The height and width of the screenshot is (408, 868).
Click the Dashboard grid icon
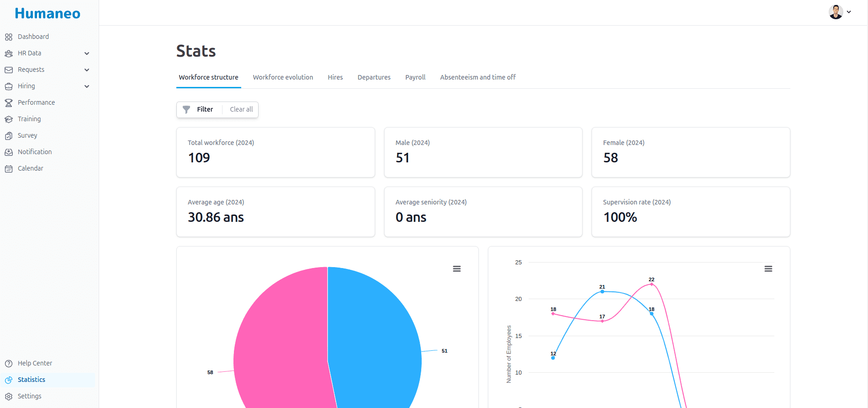click(9, 37)
